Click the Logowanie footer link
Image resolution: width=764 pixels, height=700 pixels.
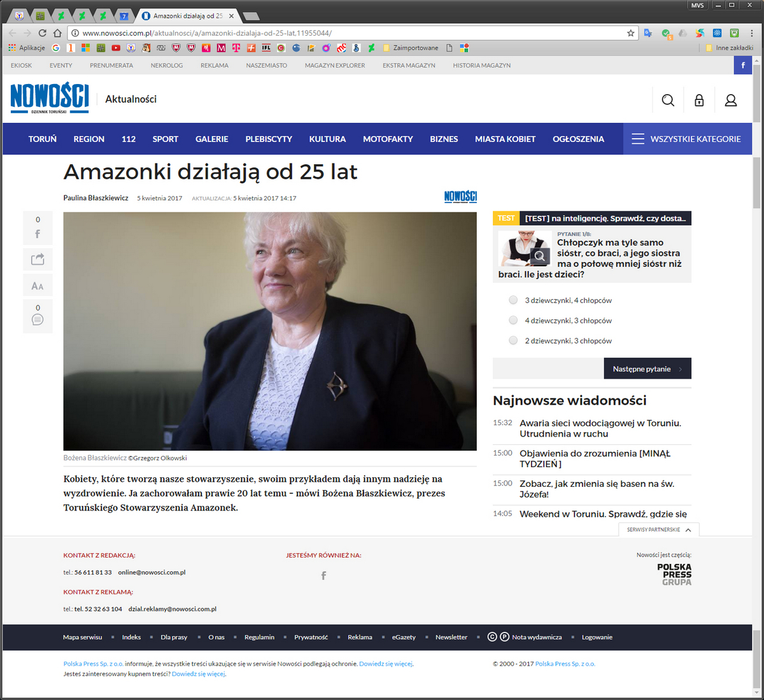point(597,637)
